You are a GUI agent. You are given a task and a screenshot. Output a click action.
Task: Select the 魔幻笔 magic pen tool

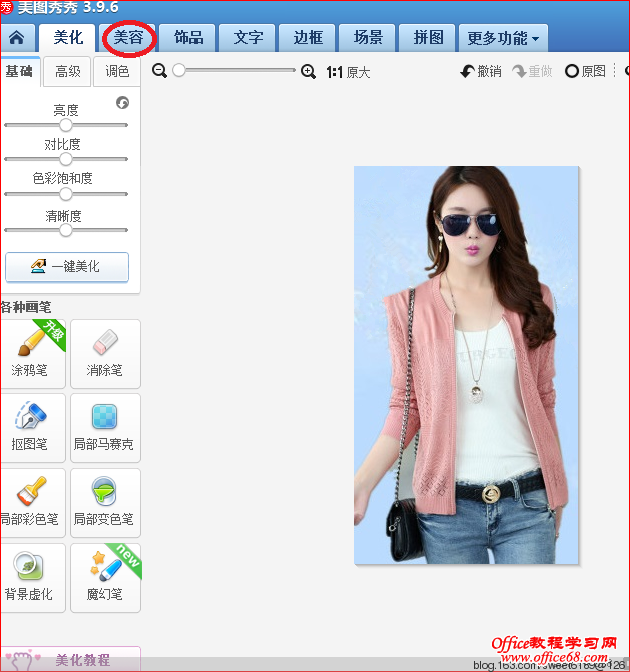point(105,578)
